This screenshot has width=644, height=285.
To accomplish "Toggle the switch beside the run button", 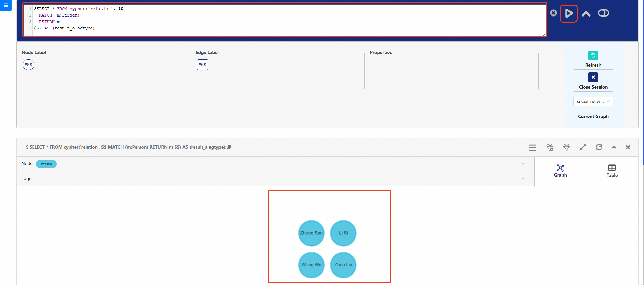I will point(604,13).
